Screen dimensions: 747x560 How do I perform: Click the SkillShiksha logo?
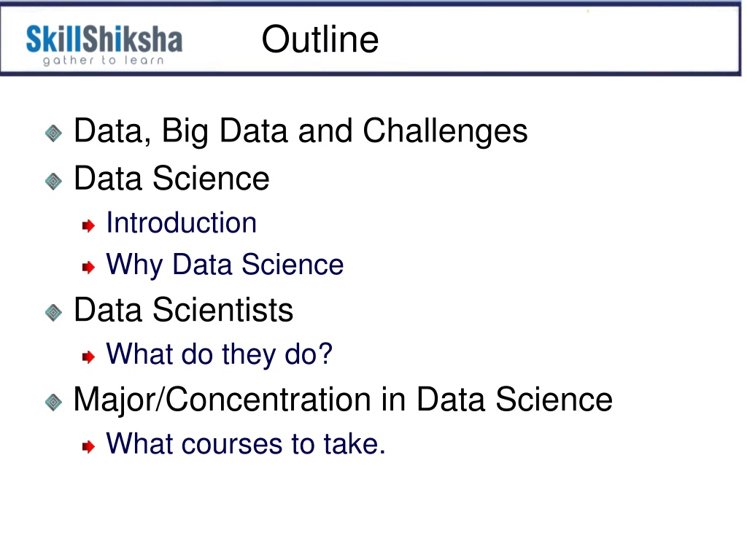coord(104,44)
